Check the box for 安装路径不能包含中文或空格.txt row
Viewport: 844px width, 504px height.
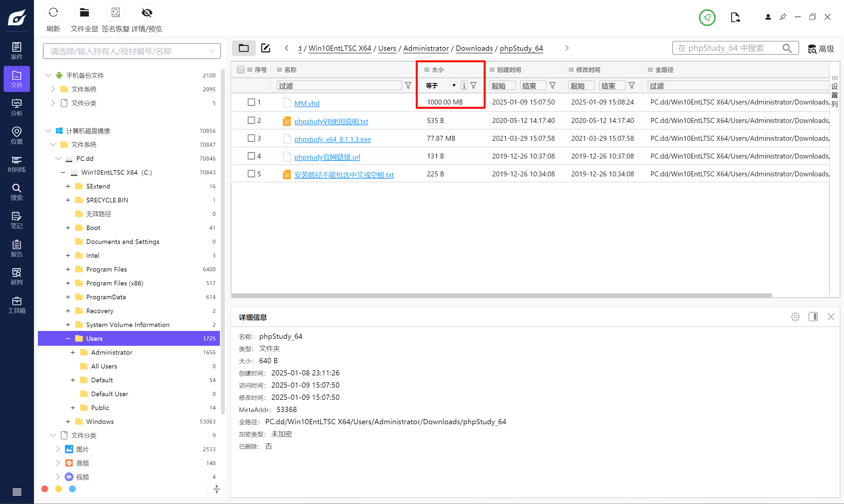[x=251, y=174]
